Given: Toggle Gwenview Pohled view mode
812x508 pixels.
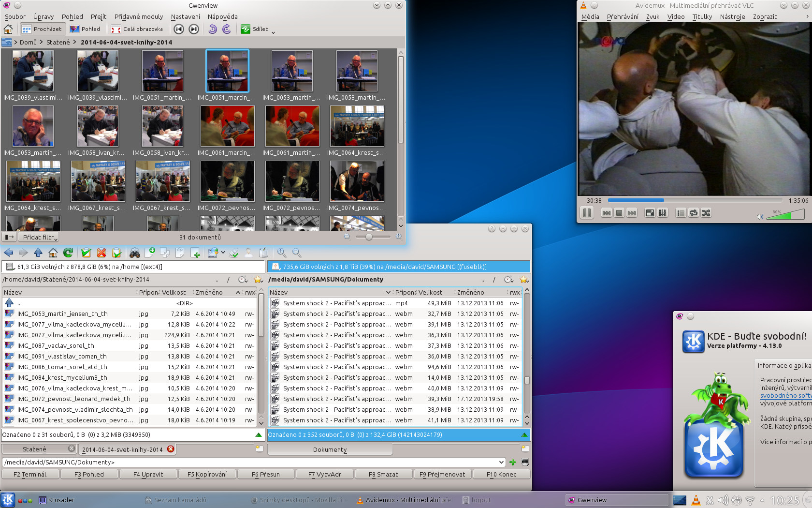Looking at the screenshot, I should (x=85, y=29).
